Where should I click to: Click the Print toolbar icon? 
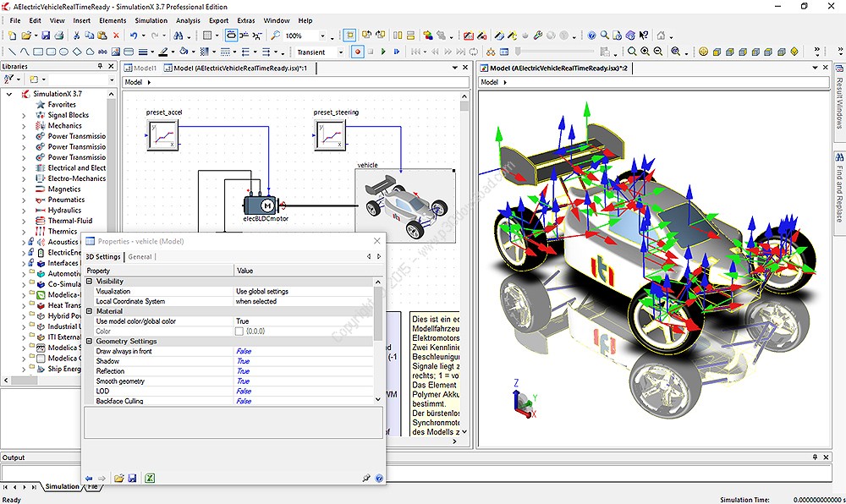coord(59,36)
